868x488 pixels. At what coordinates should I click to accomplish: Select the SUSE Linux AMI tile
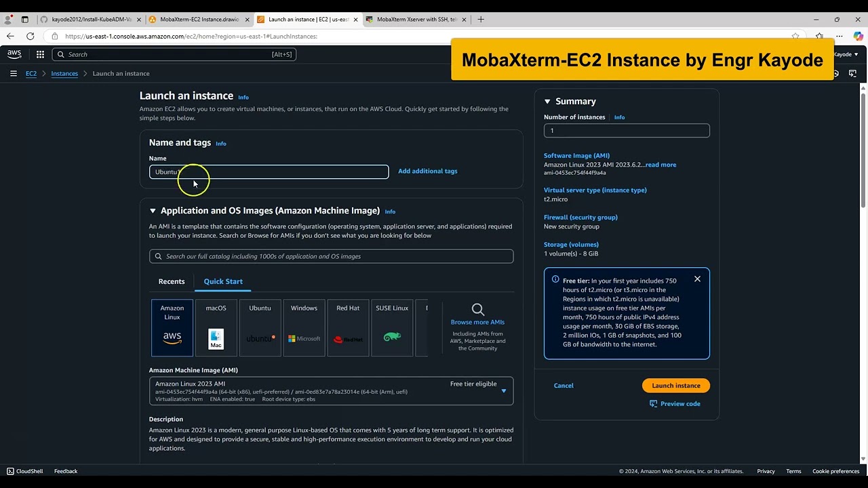click(x=392, y=328)
